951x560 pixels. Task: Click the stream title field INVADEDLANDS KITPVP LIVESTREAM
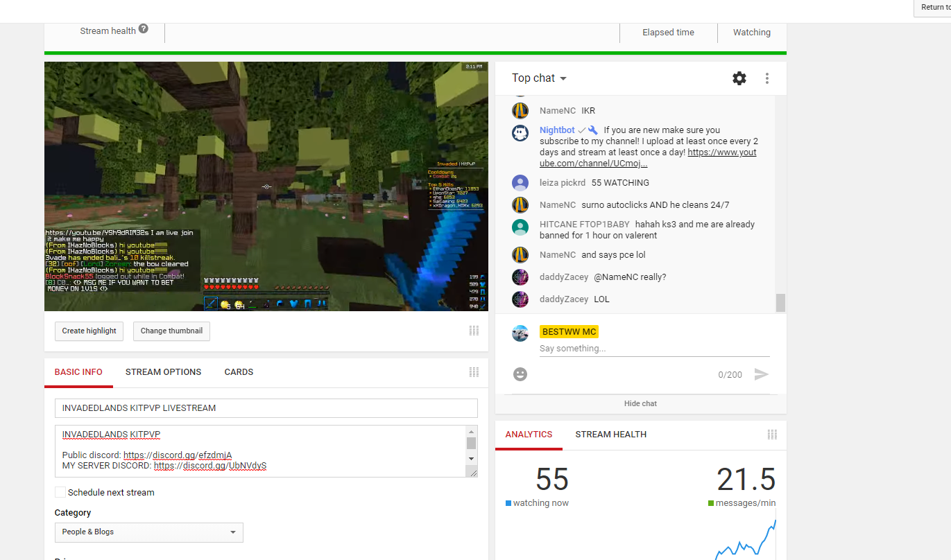click(266, 408)
